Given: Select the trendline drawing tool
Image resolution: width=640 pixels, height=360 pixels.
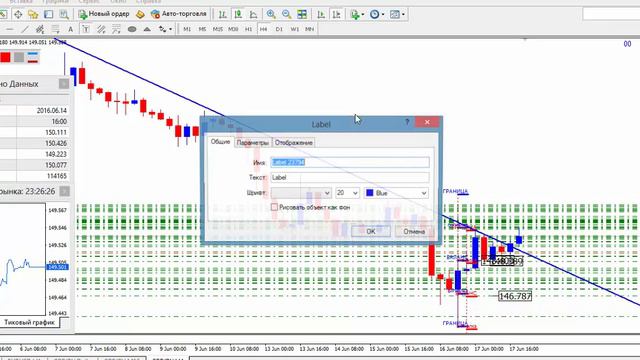Looking at the screenshot, I should tap(24, 29).
